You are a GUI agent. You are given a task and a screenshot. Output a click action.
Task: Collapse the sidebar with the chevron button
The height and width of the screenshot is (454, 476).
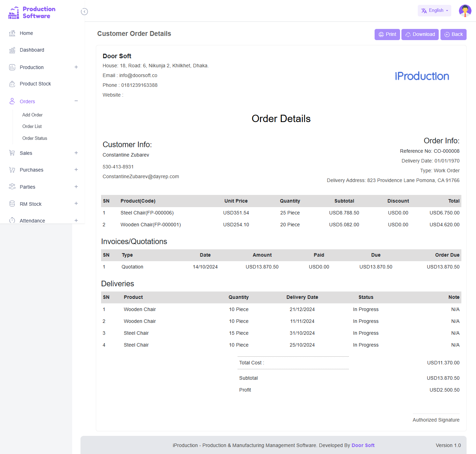(x=84, y=12)
